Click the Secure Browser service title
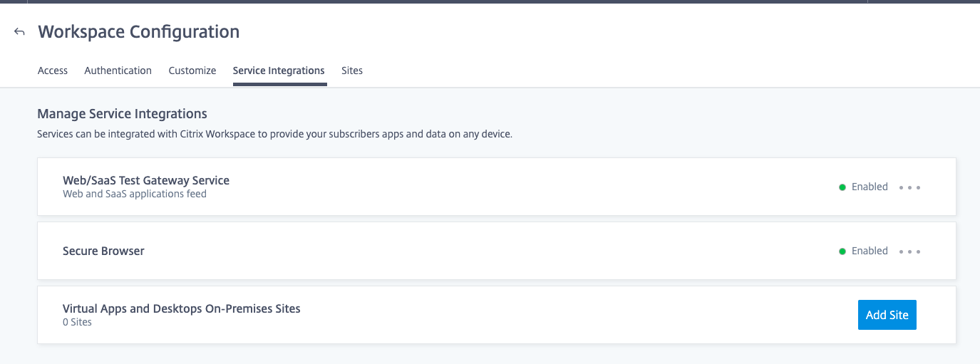Image resolution: width=980 pixels, height=364 pixels. (103, 251)
